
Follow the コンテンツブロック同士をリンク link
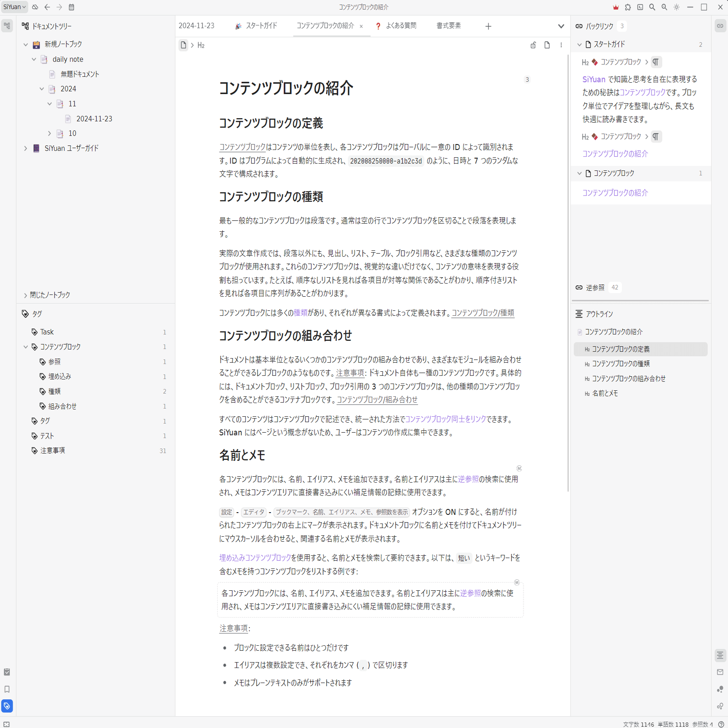(x=445, y=419)
